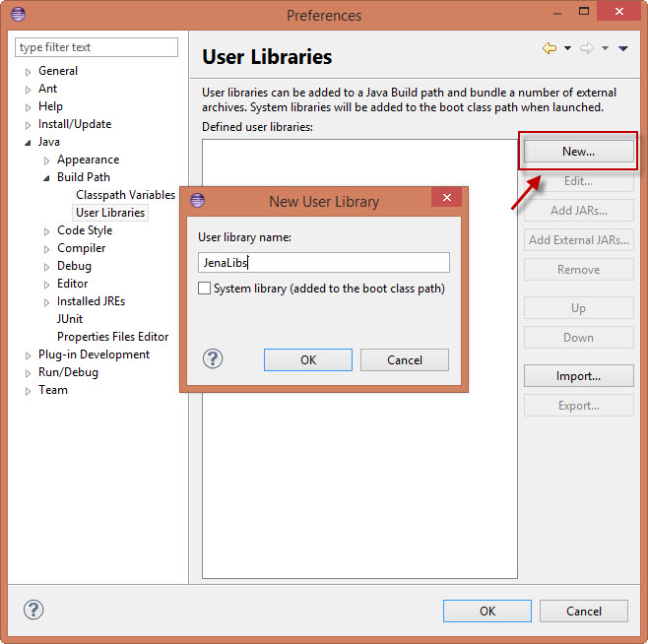Expand the General tree node
This screenshot has height=644, width=648.
pos(29,72)
